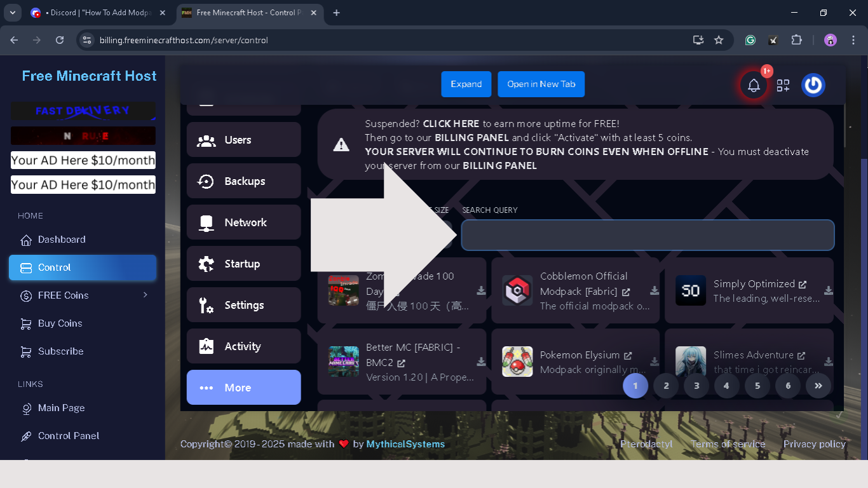Click Open in New Tab
The width and height of the screenshot is (868, 488).
[x=541, y=84]
